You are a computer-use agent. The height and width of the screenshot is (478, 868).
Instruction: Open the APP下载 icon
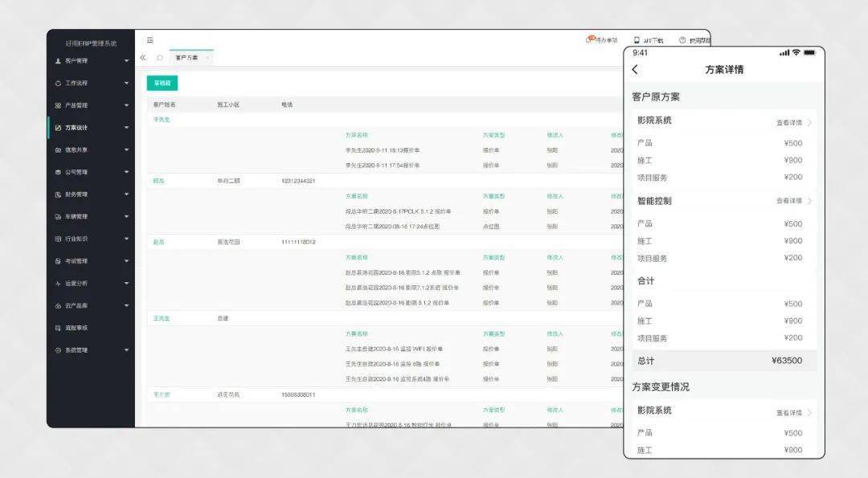tap(637, 39)
